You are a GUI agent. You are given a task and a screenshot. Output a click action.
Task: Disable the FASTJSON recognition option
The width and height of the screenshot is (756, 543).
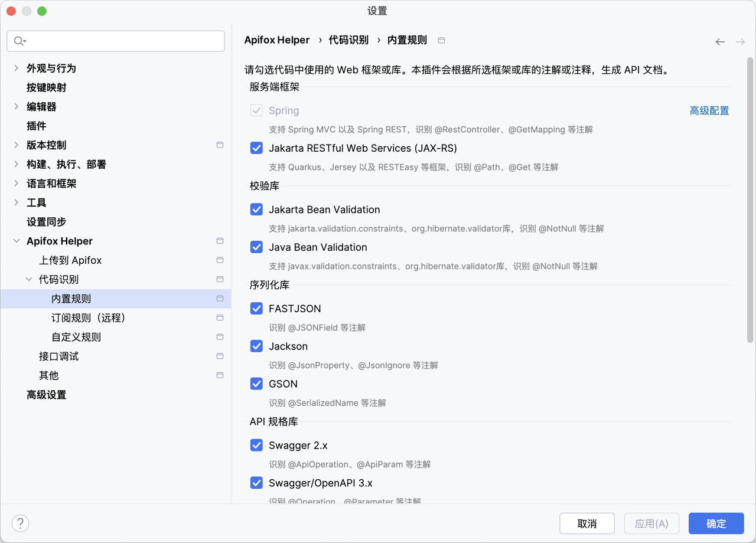pos(256,308)
